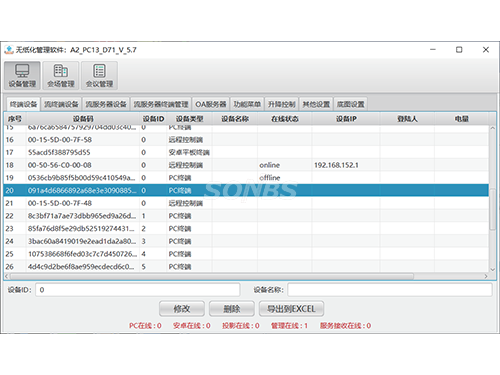Open the 会场管理 venue management section
This screenshot has height=375, width=500.
coord(61,75)
